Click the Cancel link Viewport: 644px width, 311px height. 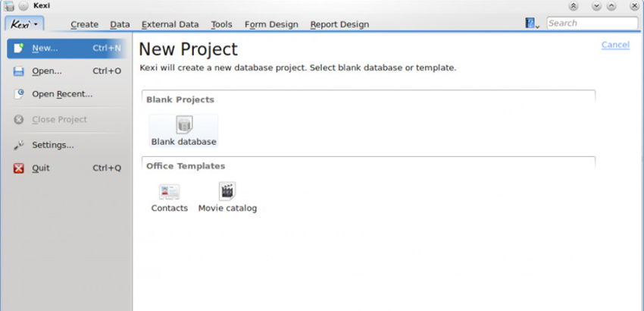pos(614,45)
